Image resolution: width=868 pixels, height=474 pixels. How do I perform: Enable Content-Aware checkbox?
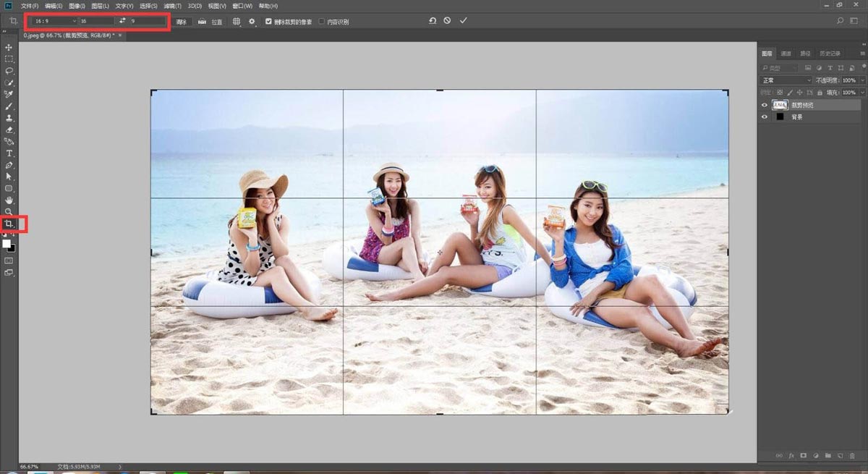point(322,22)
